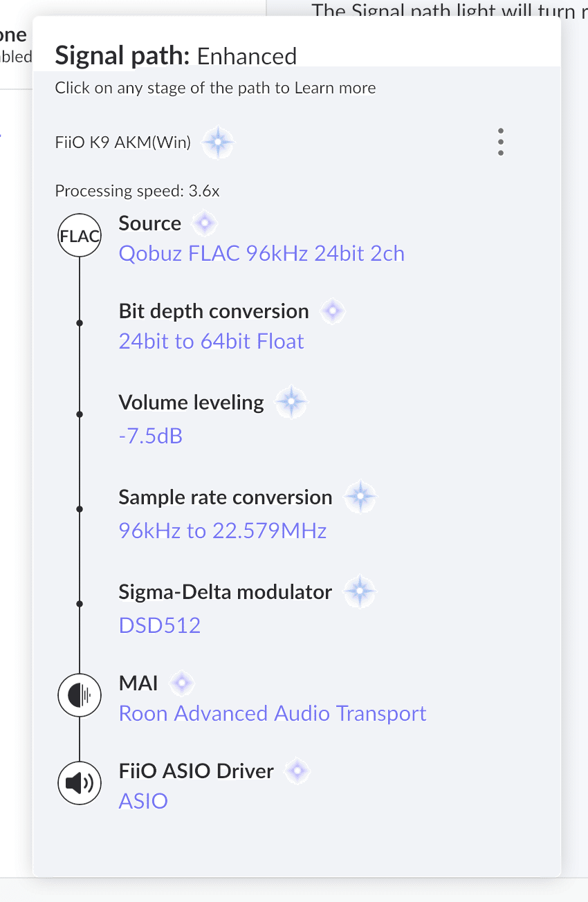Open Roon Advanced Audio Transport info
The width and height of the screenshot is (588, 902).
pyautogui.click(x=273, y=713)
